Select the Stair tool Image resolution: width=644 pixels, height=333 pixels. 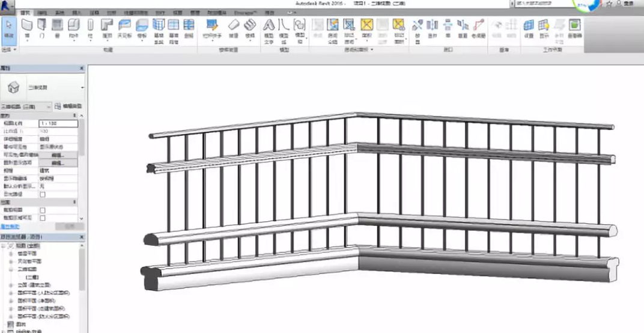point(250,29)
